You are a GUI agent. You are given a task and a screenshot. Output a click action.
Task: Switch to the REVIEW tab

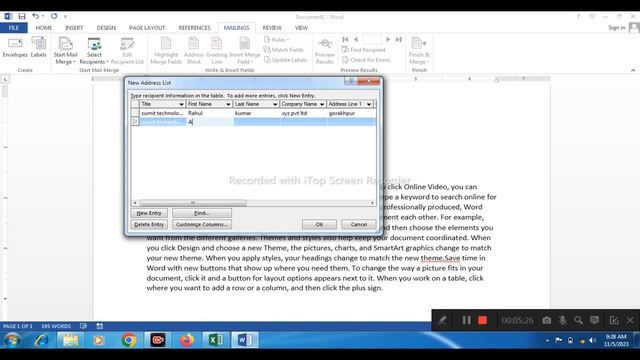[272, 28]
